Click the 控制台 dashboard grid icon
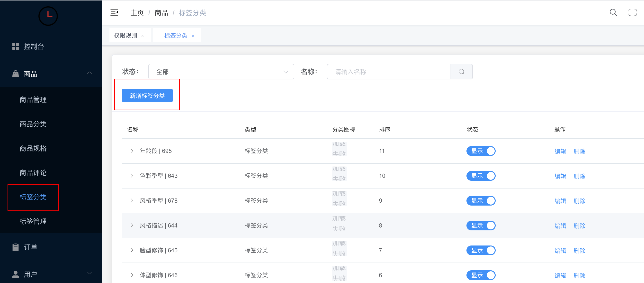The height and width of the screenshot is (283, 644). 16,46
